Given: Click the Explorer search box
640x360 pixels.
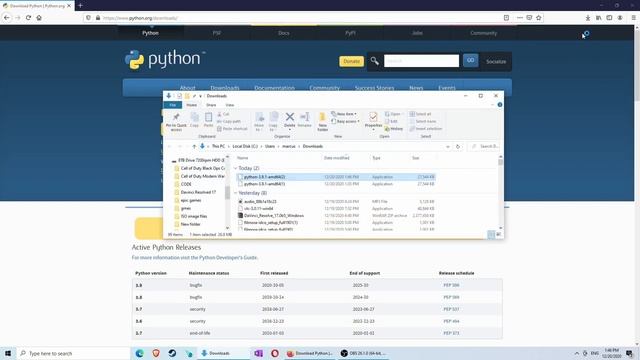Looking at the screenshot, I should click(x=484, y=146).
